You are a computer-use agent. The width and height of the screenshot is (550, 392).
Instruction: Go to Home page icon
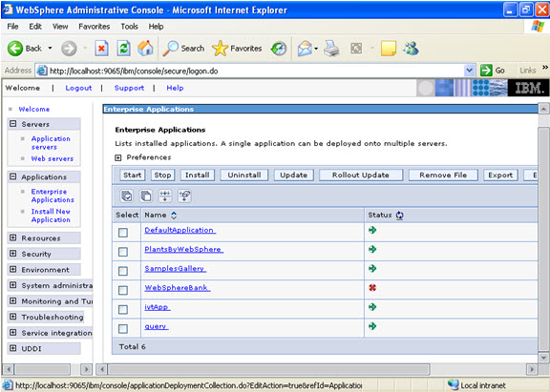tap(145, 49)
